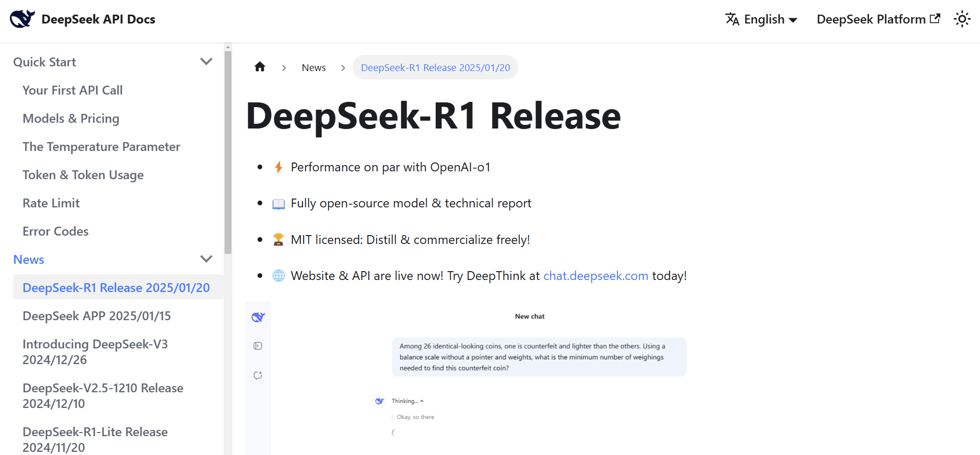Select Token & Token Usage in sidebar
Viewport: 980px width, 455px height.
[x=83, y=175]
